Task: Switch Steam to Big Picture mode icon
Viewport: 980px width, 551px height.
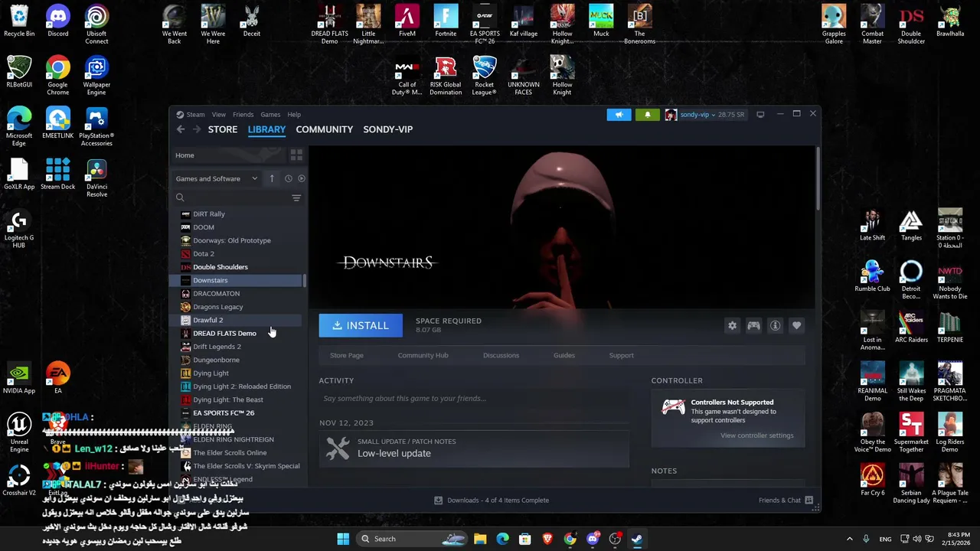Action: pyautogui.click(x=760, y=115)
